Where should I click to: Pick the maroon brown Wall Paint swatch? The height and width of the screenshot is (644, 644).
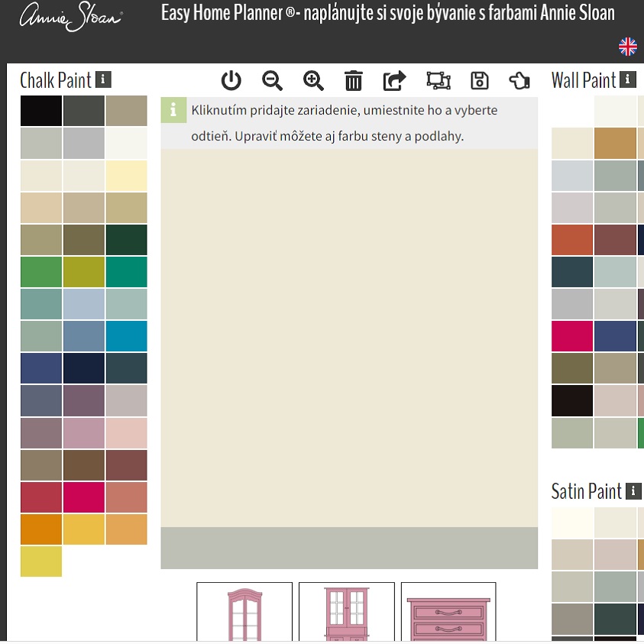click(615, 240)
